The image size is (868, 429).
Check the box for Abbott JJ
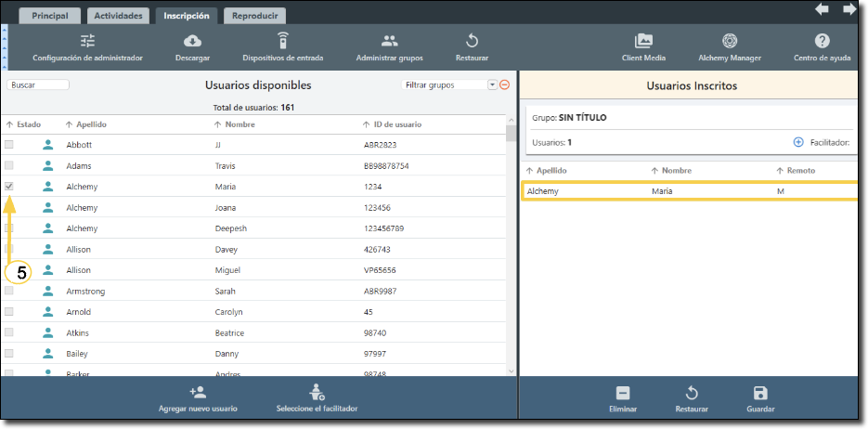click(x=9, y=145)
